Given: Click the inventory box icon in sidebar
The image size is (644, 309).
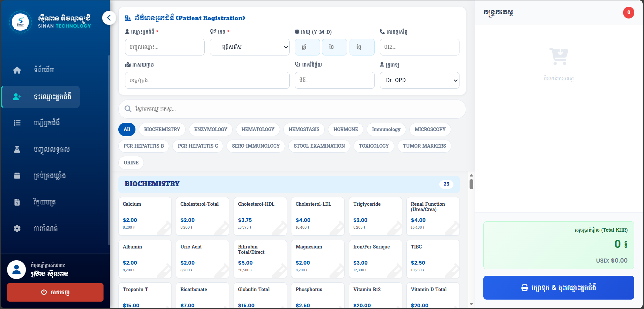Looking at the screenshot, I should coord(17,176).
